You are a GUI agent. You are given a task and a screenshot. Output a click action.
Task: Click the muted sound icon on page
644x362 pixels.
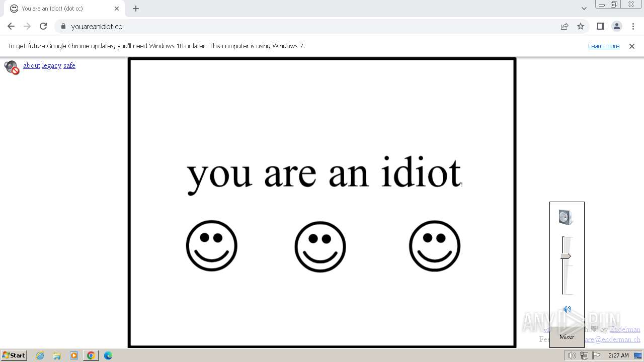click(12, 67)
